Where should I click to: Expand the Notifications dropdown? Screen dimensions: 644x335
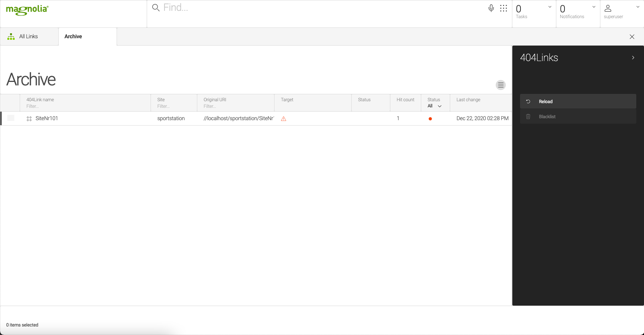(x=594, y=7)
